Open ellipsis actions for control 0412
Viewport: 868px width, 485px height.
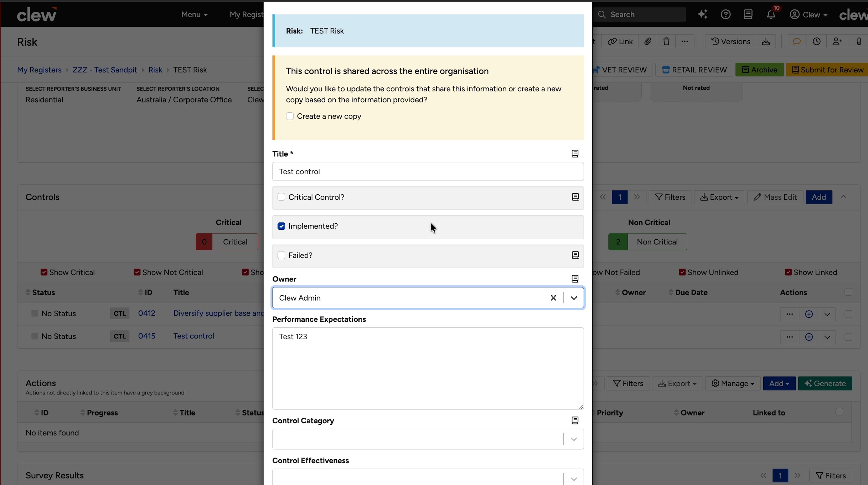pyautogui.click(x=790, y=314)
